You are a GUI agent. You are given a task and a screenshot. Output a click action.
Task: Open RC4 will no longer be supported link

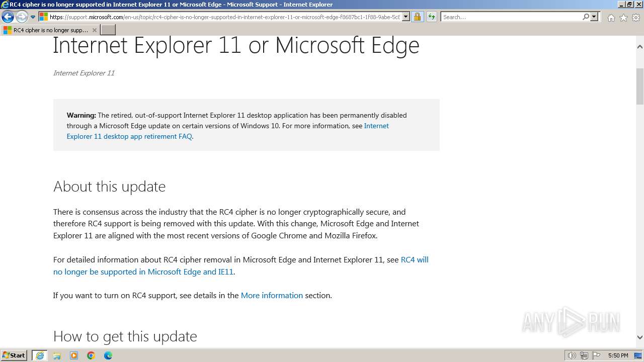point(241,265)
